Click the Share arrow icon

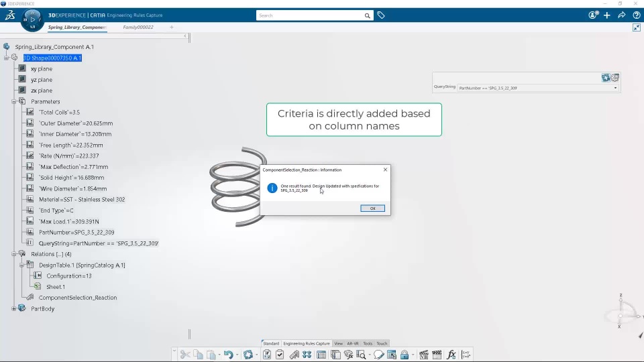pos(622,15)
